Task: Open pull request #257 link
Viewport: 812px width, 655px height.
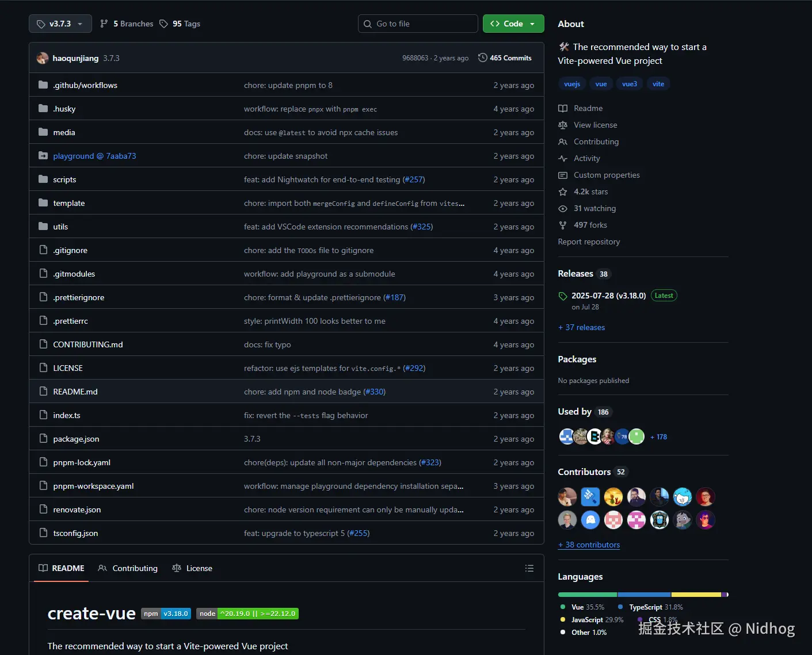Action: coord(414,179)
